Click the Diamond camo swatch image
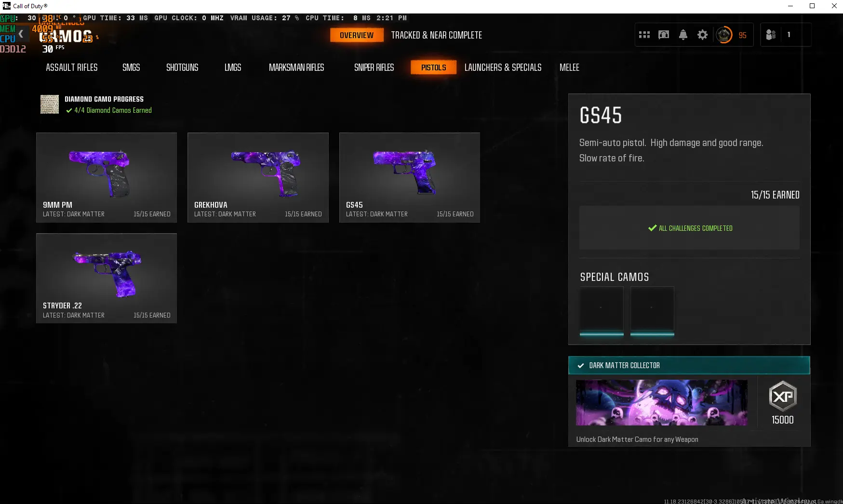Screen dimensions: 843x504 (50, 104)
